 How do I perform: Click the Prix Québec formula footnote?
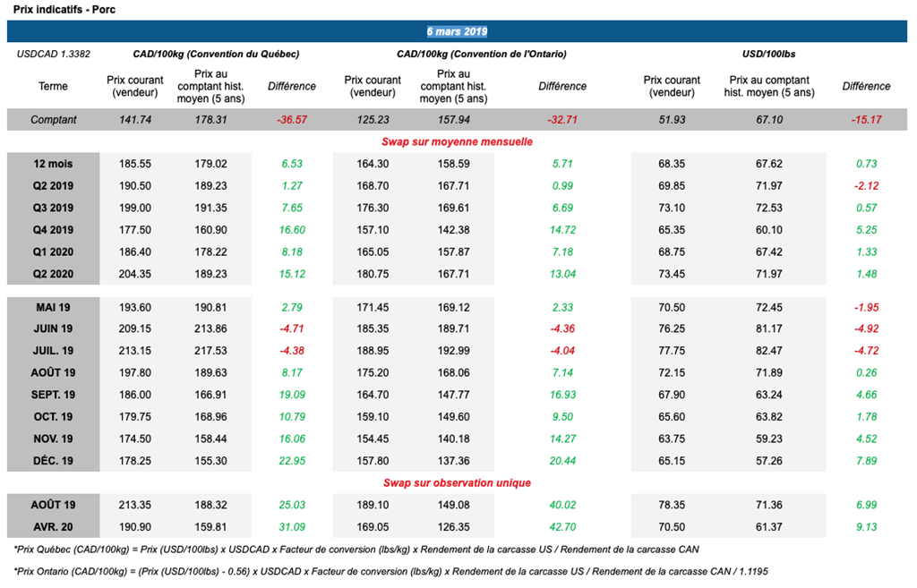pyautogui.click(x=356, y=548)
